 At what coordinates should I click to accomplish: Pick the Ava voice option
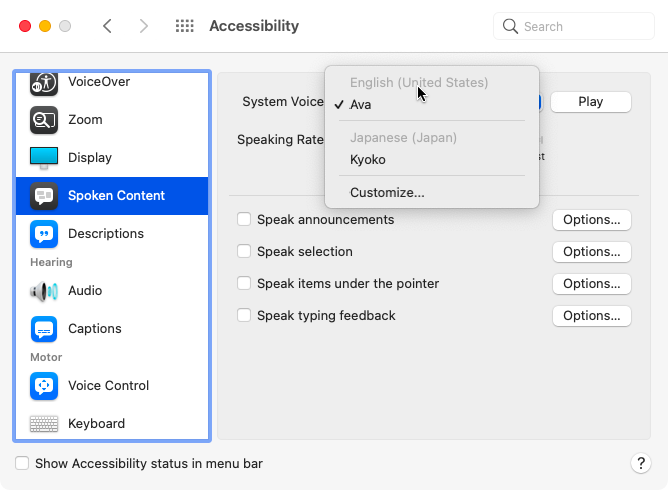point(361,105)
